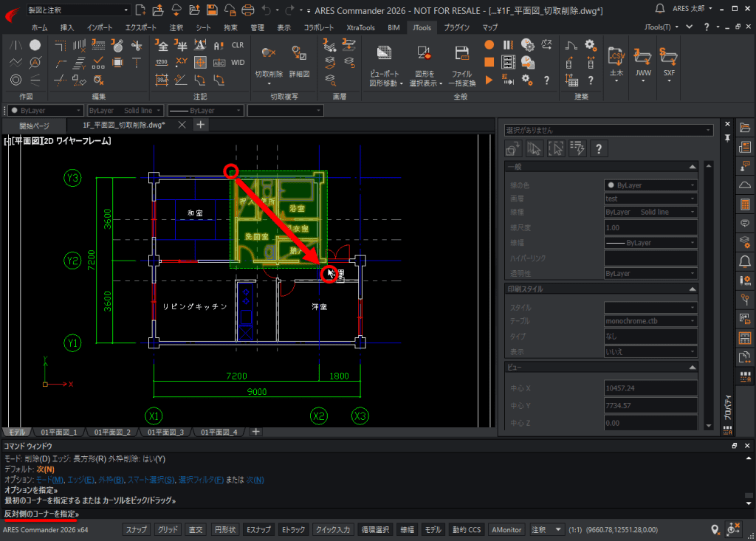Click the save floppy disk icon
This screenshot has width=756, height=541.
click(212, 10)
